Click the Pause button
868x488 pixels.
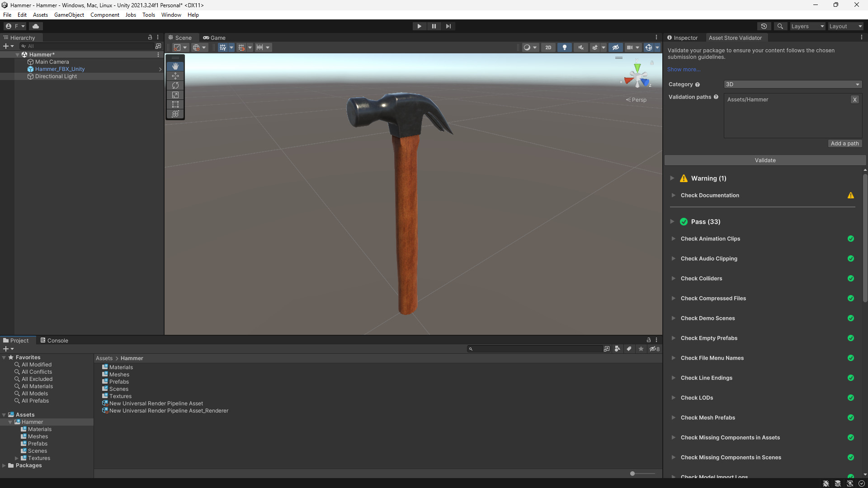[x=434, y=26]
